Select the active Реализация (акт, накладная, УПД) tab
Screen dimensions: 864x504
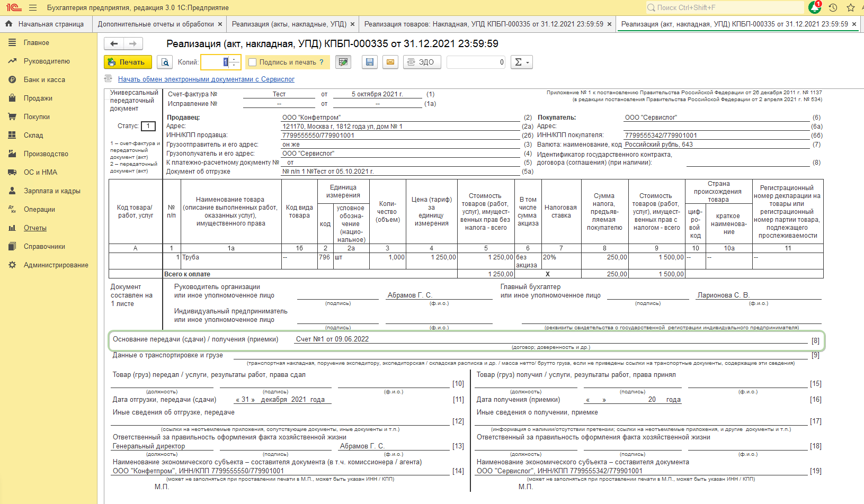click(734, 24)
